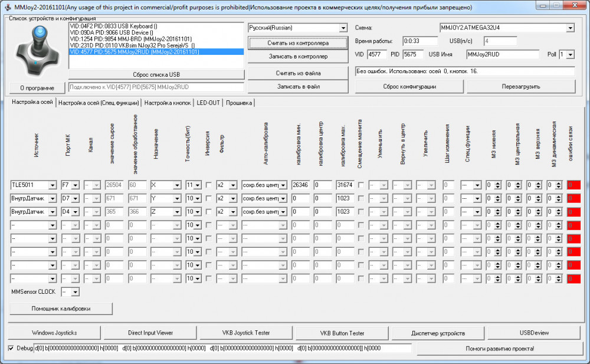This screenshot has width=590, height=364.
Task: Open the MMSensor CLOCK dropdown
Action: pos(74,292)
